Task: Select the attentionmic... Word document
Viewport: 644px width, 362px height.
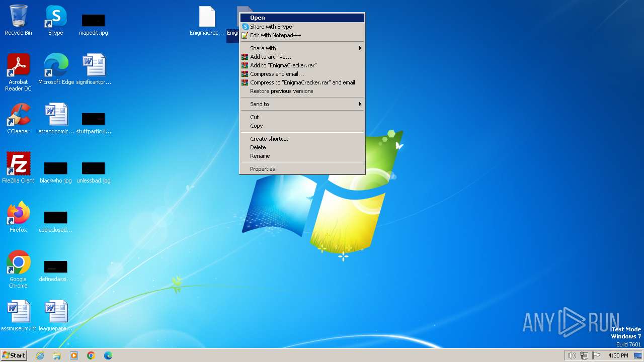Action: [x=56, y=119]
